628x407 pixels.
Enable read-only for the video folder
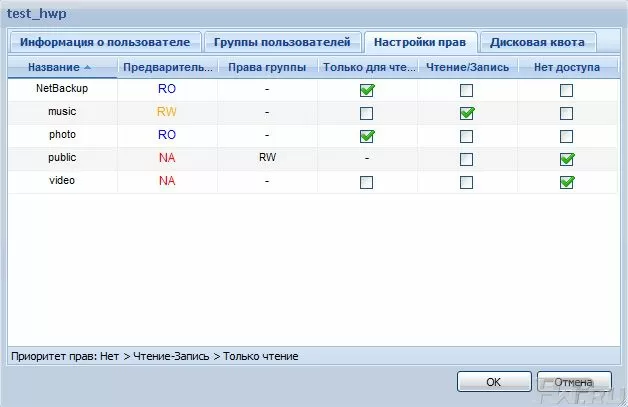[367, 182]
